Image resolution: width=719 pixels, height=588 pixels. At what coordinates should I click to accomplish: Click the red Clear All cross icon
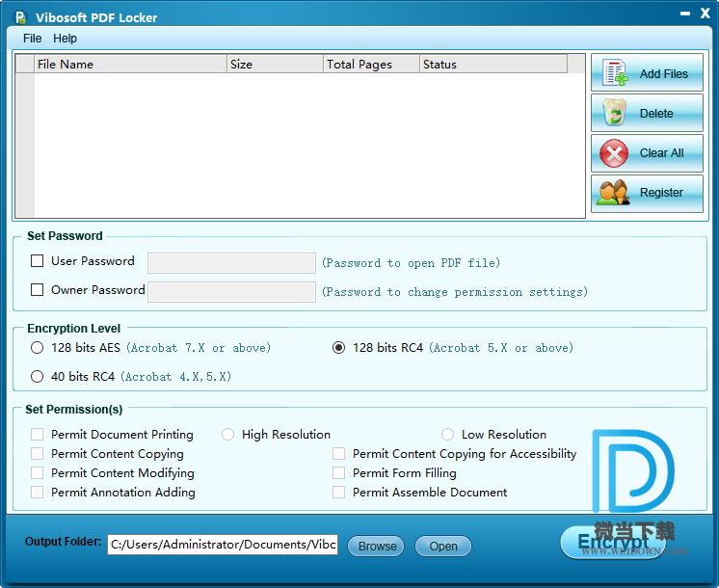click(615, 153)
